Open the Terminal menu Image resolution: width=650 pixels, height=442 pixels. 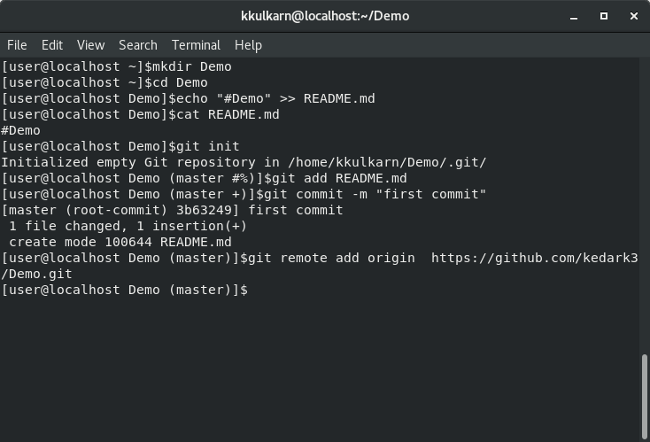tap(196, 45)
